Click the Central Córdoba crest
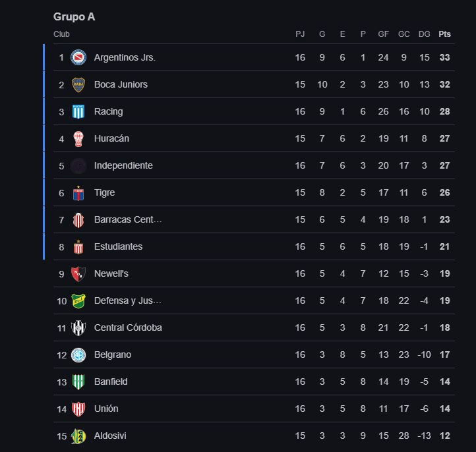This screenshot has height=452, width=476. [78, 327]
